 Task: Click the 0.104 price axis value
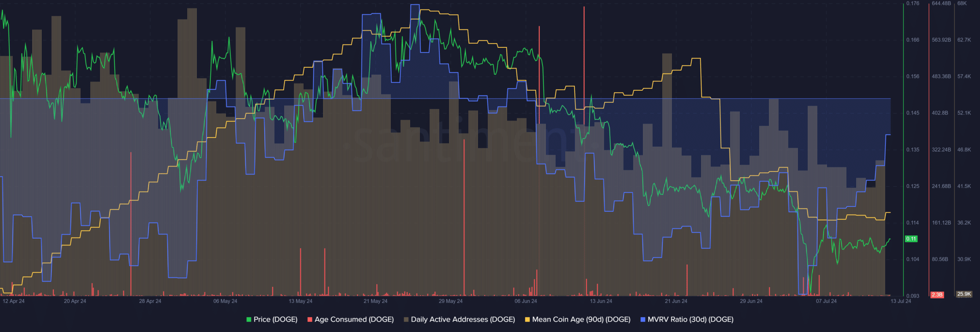913,259
